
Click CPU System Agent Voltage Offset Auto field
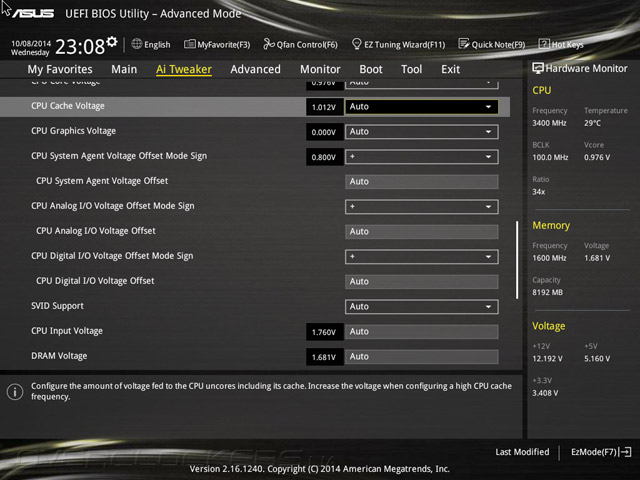422,182
